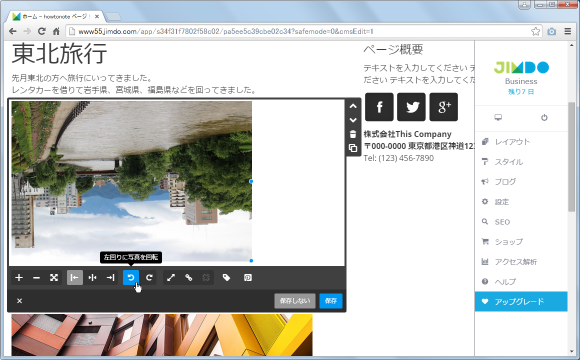This screenshot has width=580, height=360.
Task: Center-align the image
Action: (92, 277)
